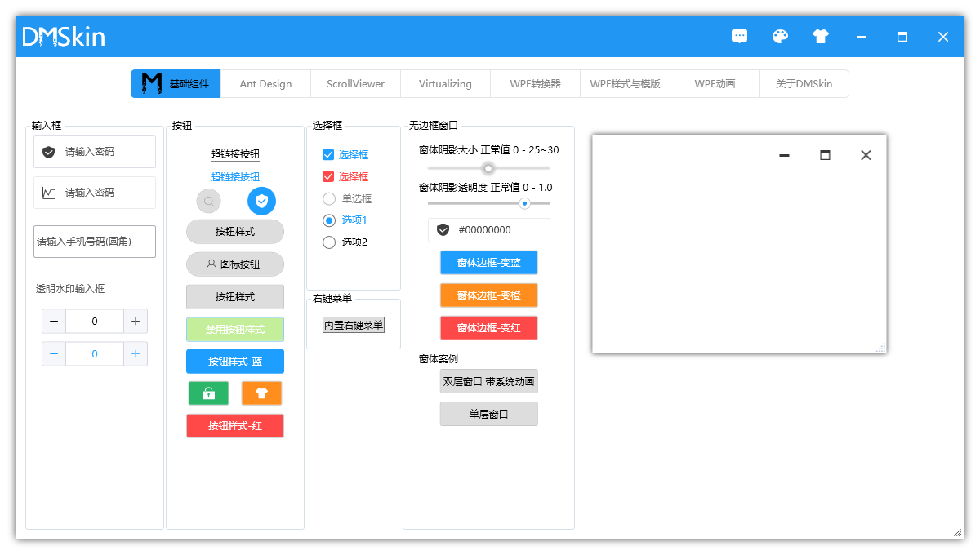This screenshot has width=980, height=555.
Task: Click the round gray magnifier button
Action: point(208,201)
